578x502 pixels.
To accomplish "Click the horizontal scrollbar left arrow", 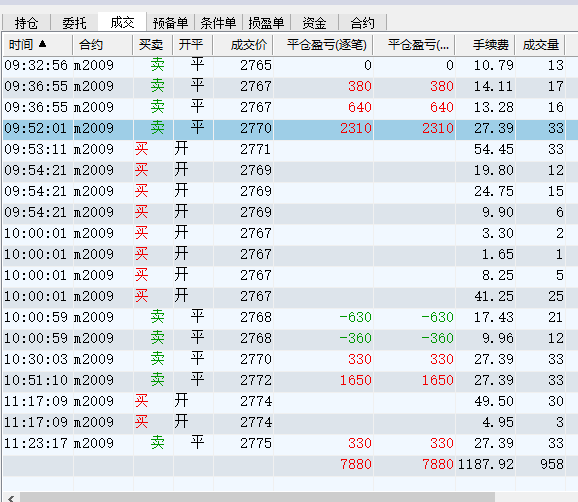I will point(11,498).
